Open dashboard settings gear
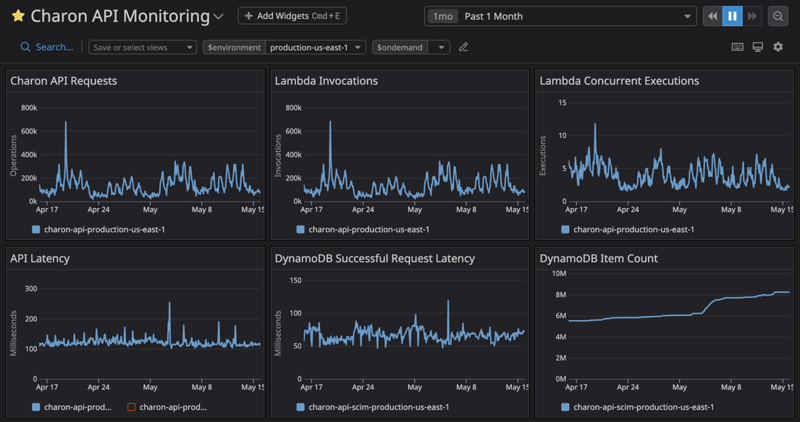This screenshot has width=800, height=422. click(778, 47)
